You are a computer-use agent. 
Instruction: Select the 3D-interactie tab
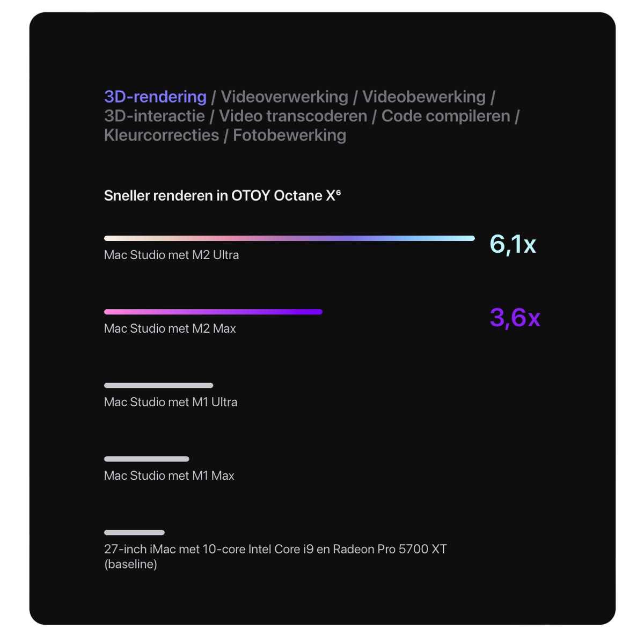click(x=155, y=116)
